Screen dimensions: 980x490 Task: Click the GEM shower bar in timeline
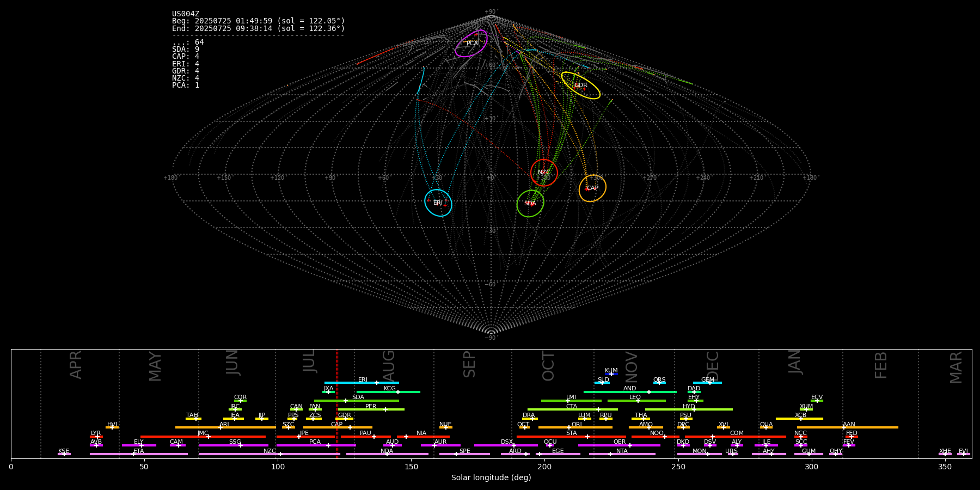point(707,383)
